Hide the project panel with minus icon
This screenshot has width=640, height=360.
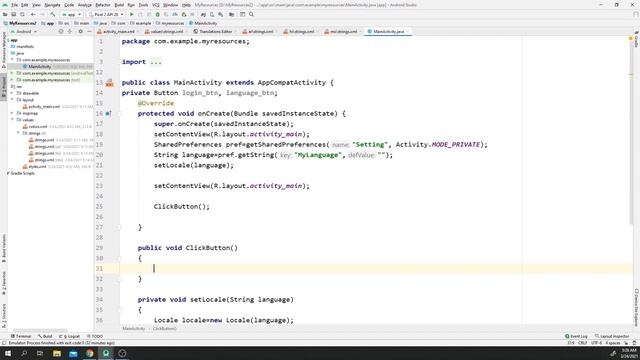tap(89, 31)
